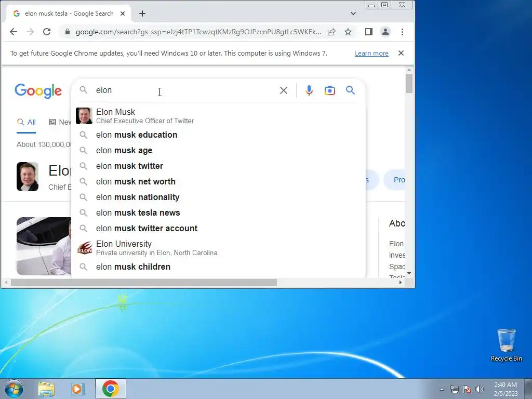Open the Chrome profile menu
The height and width of the screenshot is (399, 532).
click(385, 32)
